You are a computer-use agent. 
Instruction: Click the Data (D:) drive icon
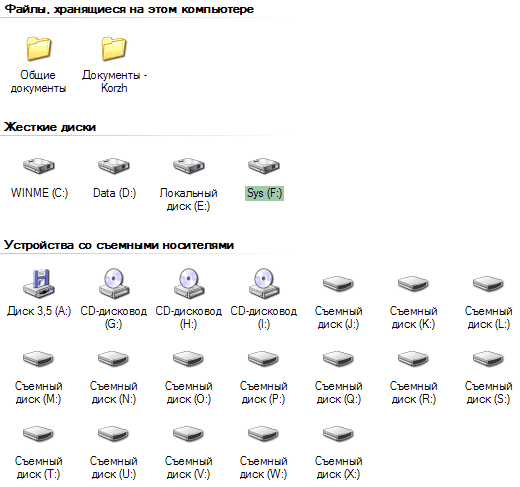[x=114, y=165]
